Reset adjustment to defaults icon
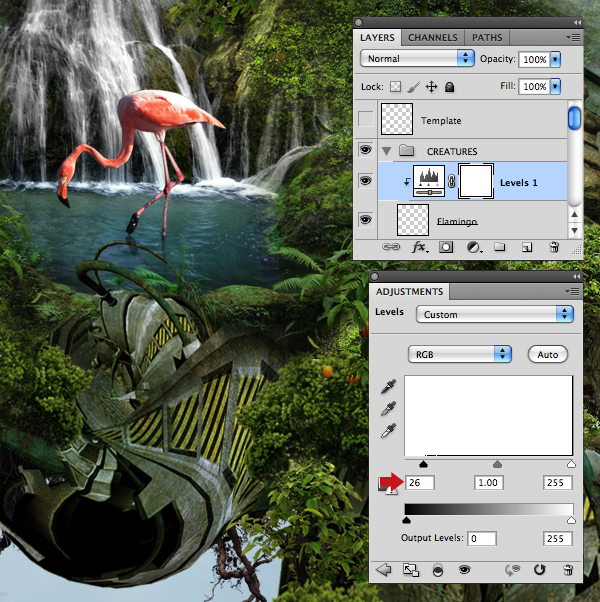Image resolution: width=600 pixels, height=602 pixels. (x=539, y=570)
